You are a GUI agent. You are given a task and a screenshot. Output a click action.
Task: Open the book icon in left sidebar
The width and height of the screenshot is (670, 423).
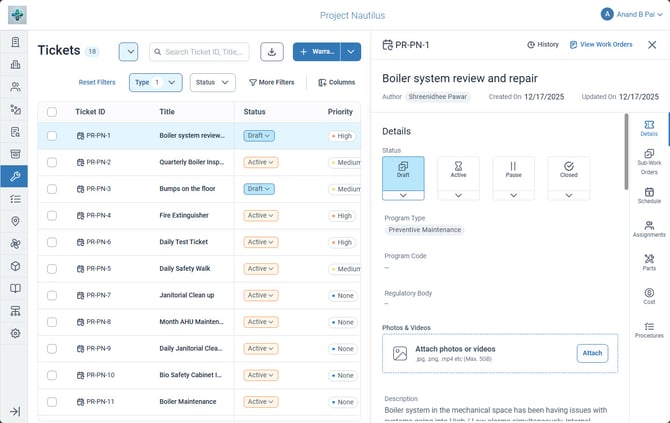[x=15, y=288]
